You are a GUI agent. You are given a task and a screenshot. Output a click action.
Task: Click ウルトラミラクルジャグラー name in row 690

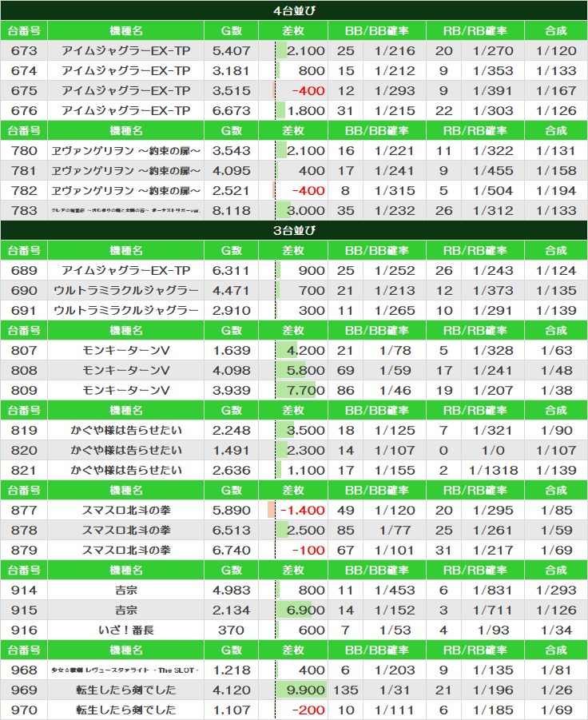click(125, 290)
